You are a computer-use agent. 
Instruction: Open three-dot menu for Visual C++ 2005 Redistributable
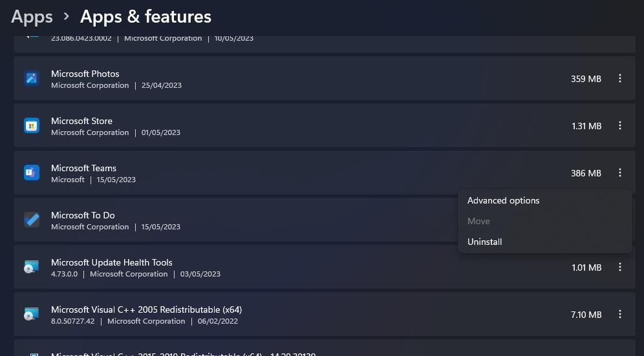click(620, 315)
